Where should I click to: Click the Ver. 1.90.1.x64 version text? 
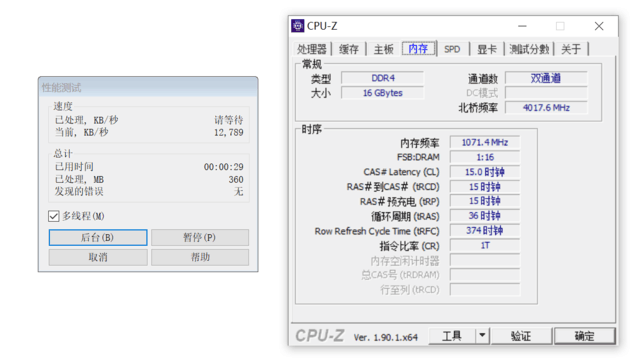pyautogui.click(x=386, y=337)
